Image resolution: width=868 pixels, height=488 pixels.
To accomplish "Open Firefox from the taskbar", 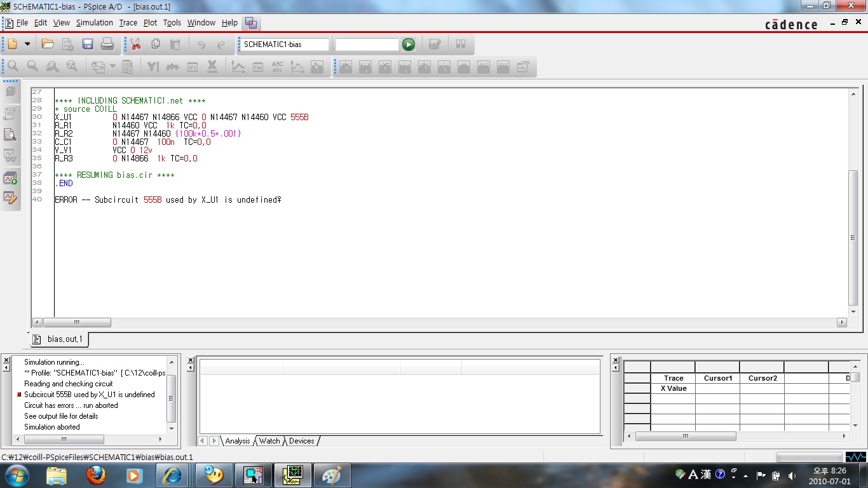I will (x=96, y=475).
